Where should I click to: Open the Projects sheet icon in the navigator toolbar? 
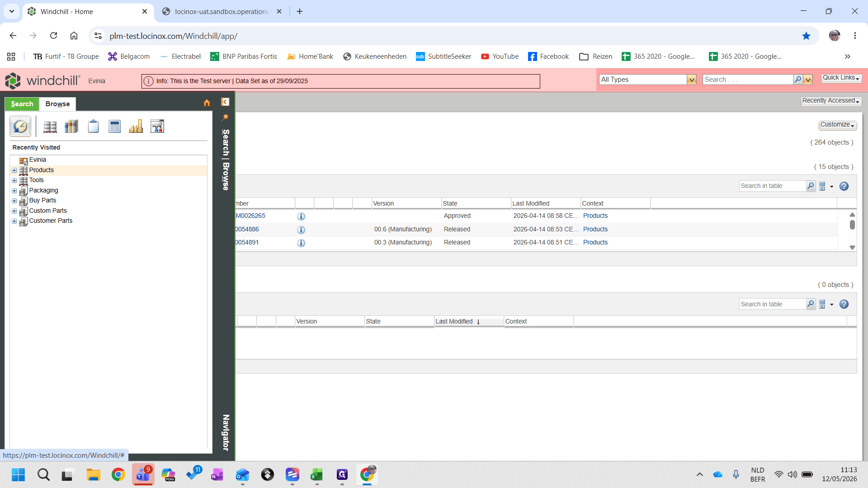pos(115,127)
